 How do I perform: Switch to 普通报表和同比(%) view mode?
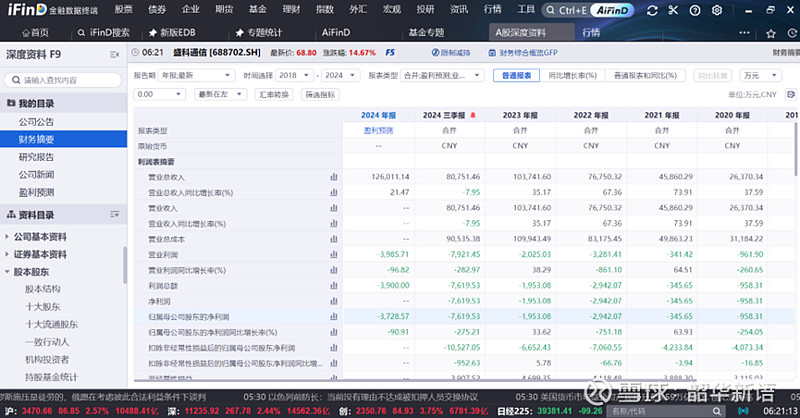645,76
